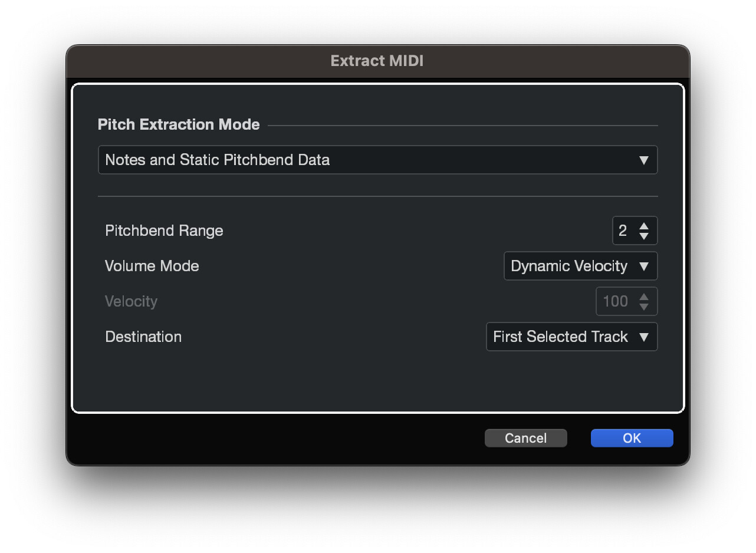Click the Pitch Extraction Mode heading

(179, 124)
